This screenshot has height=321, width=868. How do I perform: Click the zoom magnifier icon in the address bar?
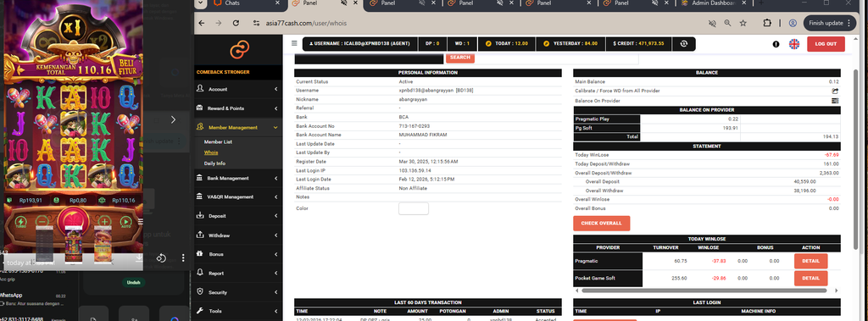pyautogui.click(x=727, y=23)
